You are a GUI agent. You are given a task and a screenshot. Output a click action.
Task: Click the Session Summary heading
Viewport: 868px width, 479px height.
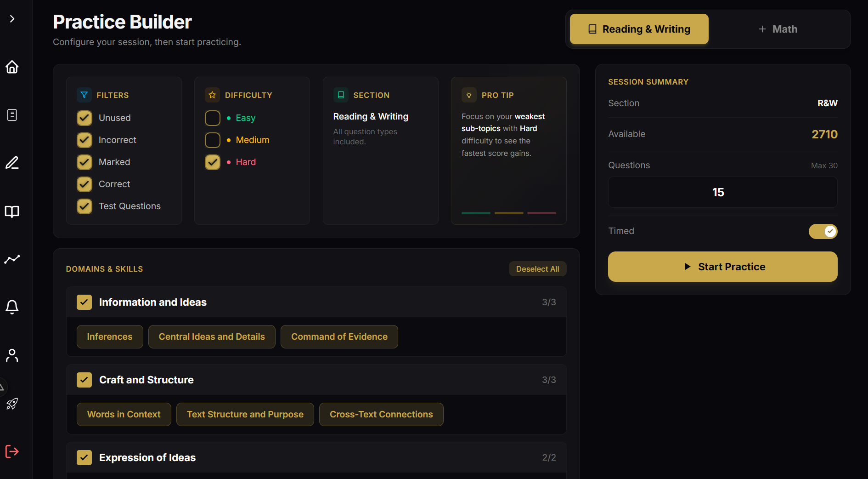tap(648, 82)
